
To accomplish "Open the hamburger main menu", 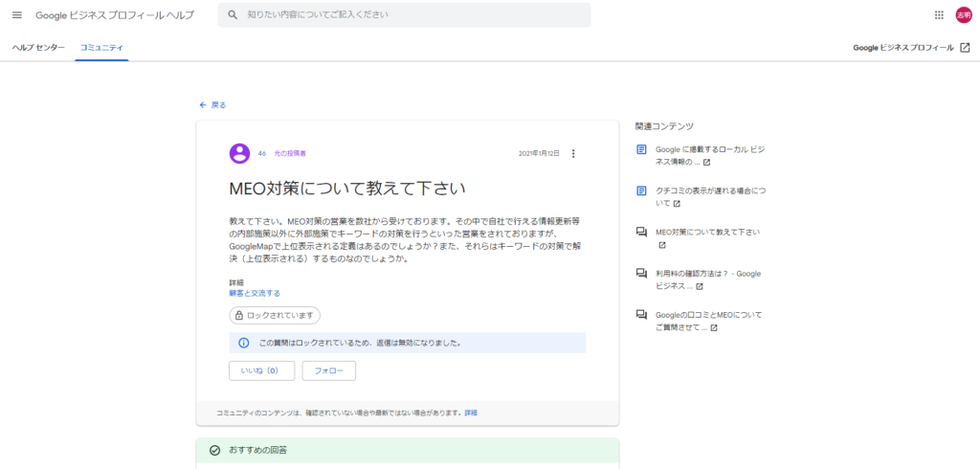I will pyautogui.click(x=17, y=15).
